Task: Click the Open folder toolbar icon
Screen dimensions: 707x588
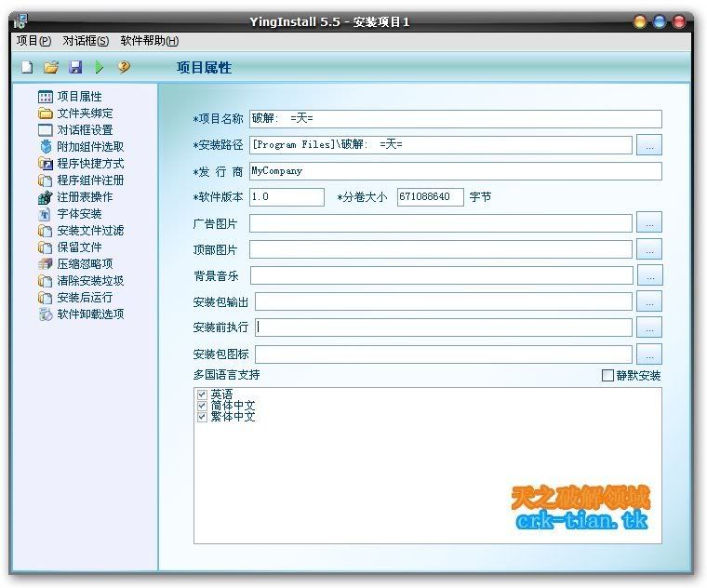Action: coord(51,67)
